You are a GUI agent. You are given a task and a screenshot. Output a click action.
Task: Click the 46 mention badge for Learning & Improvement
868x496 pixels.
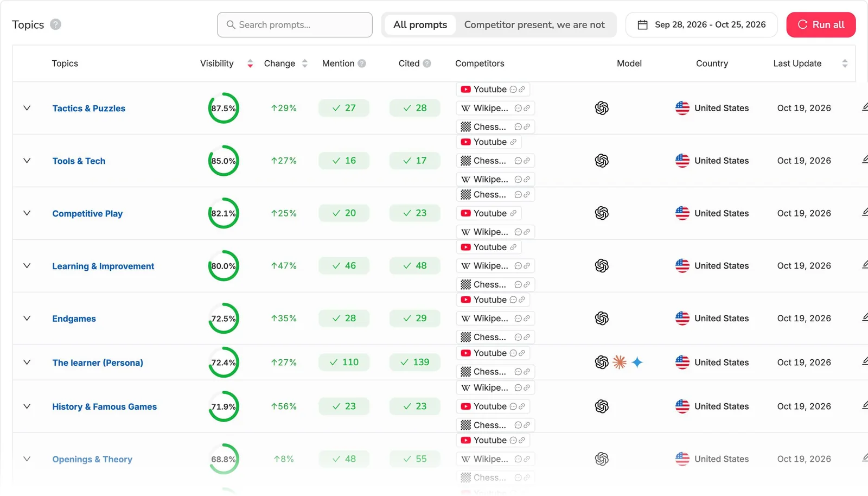(x=344, y=265)
